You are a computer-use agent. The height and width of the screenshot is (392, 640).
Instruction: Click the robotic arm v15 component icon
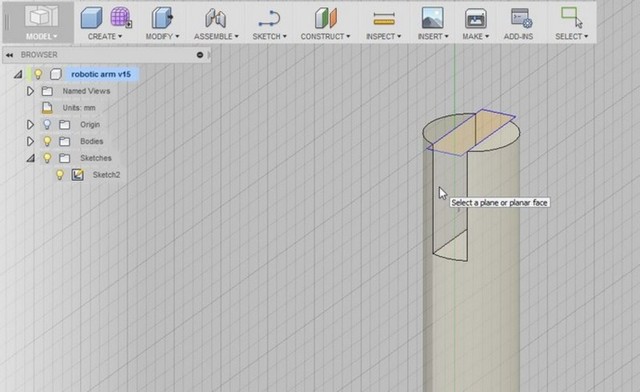(x=56, y=74)
